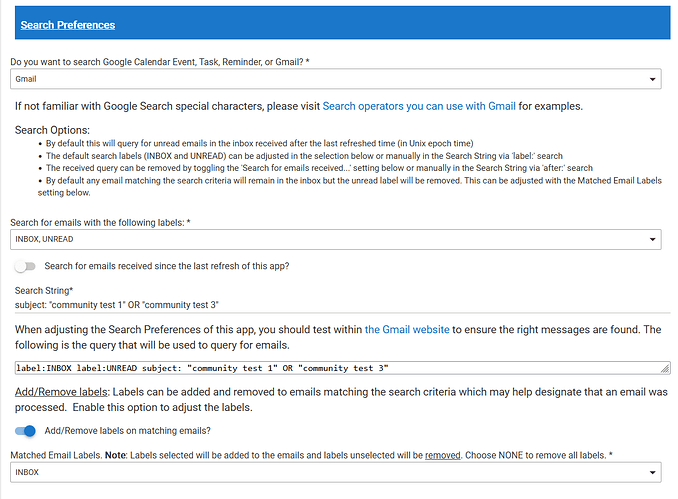This screenshot has width=678, height=499.
Task: Open the Search Preferences header link
Action: 67,25
